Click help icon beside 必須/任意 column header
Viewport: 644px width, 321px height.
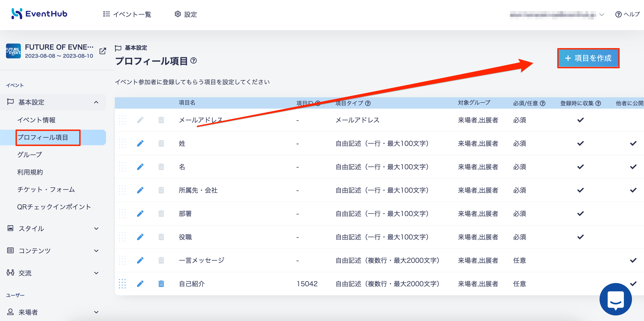[543, 103]
